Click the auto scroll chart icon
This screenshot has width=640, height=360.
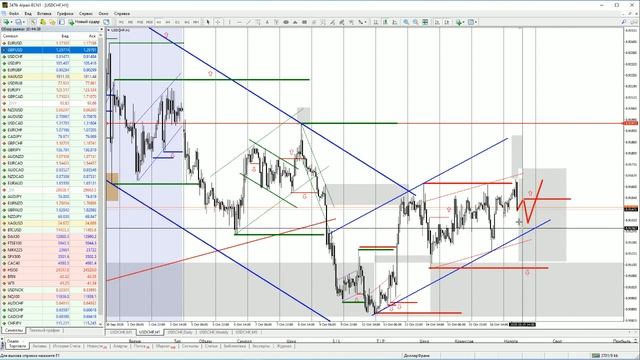click(x=437, y=22)
